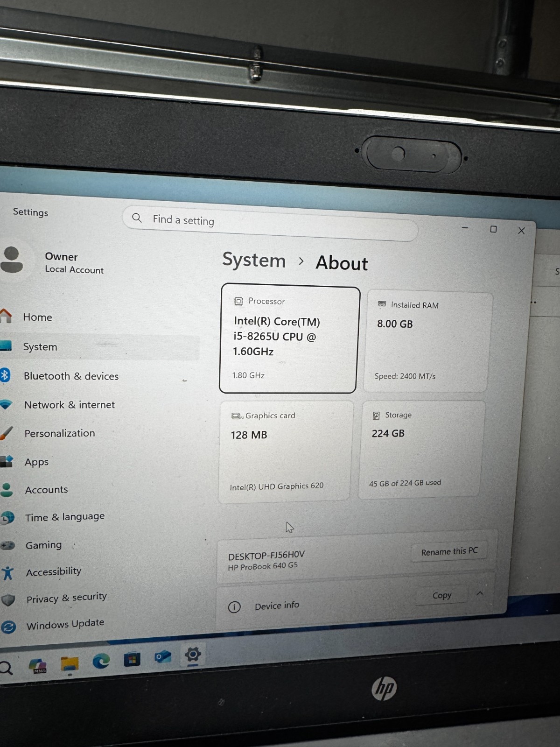Click the Apps sidebar icon
560x747 pixels.
point(7,462)
